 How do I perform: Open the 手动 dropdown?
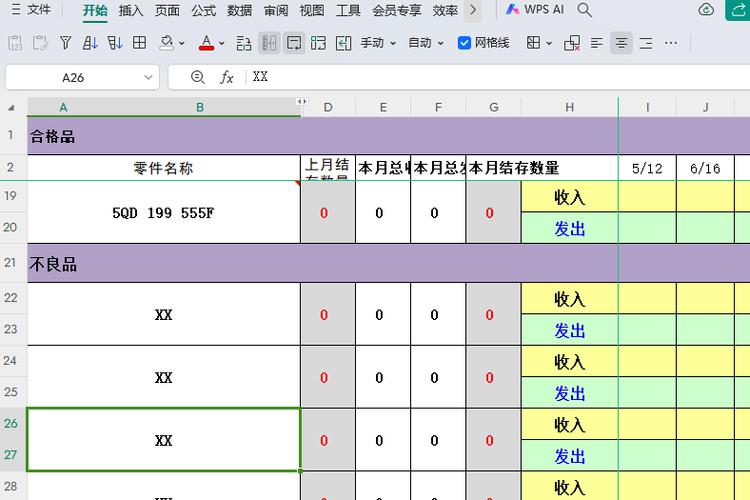click(x=378, y=43)
